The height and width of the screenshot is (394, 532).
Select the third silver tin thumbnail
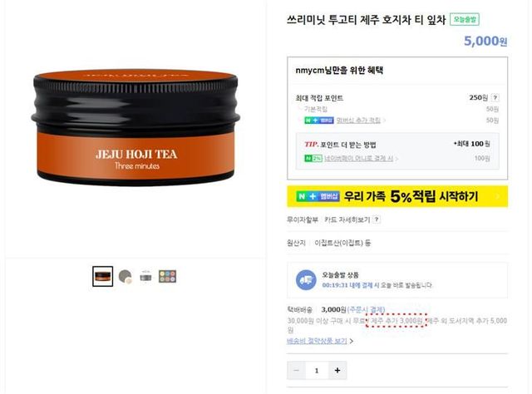[146, 277]
